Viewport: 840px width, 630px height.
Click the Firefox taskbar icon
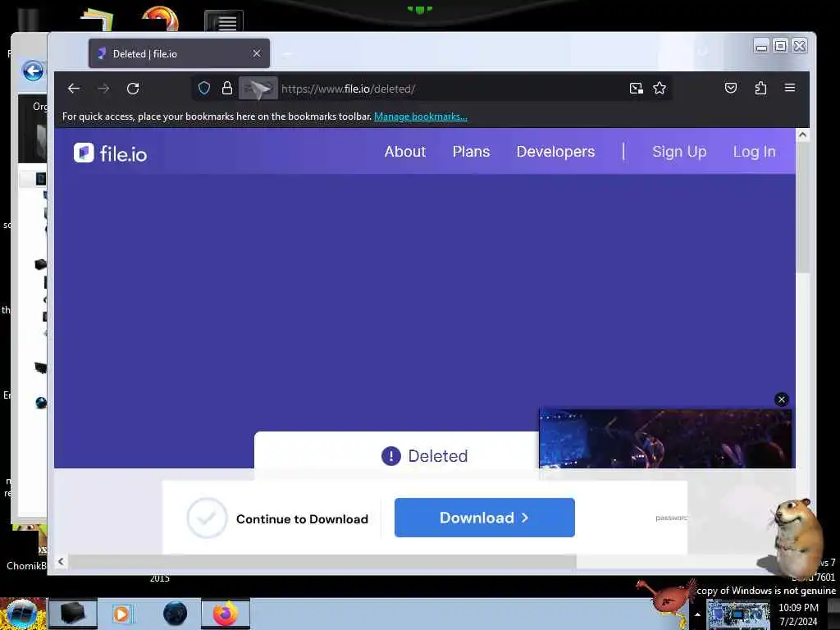tap(226, 614)
